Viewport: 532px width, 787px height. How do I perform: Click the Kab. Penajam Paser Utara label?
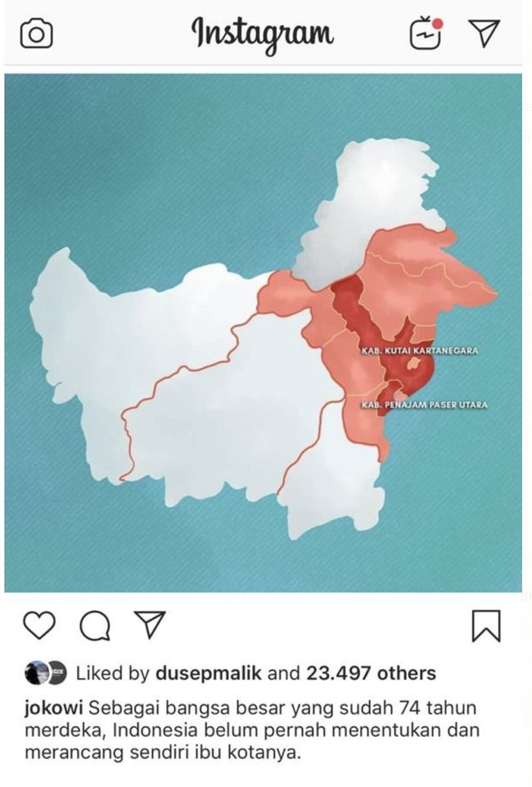(424, 405)
